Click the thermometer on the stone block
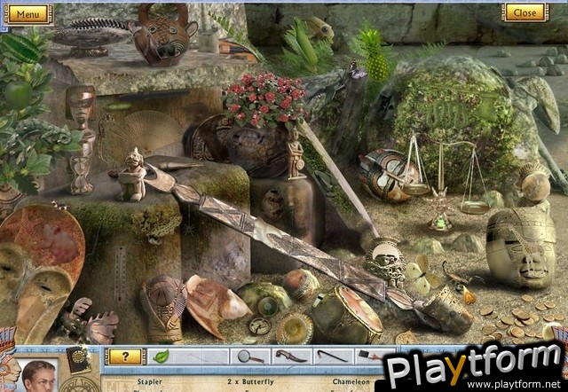This screenshot has width=568, height=392. click(121, 275)
